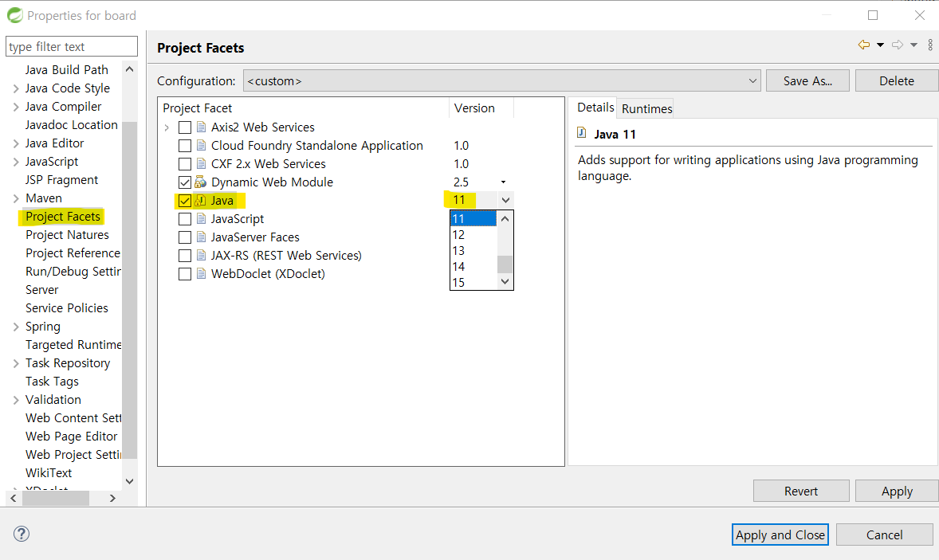The width and height of the screenshot is (939, 560).
Task: Open the forward history dropdown arrow
Action: [x=913, y=45]
